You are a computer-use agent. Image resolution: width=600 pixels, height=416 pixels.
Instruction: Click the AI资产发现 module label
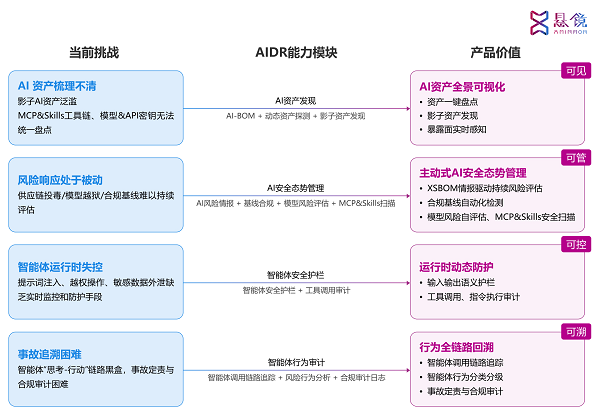(295, 101)
